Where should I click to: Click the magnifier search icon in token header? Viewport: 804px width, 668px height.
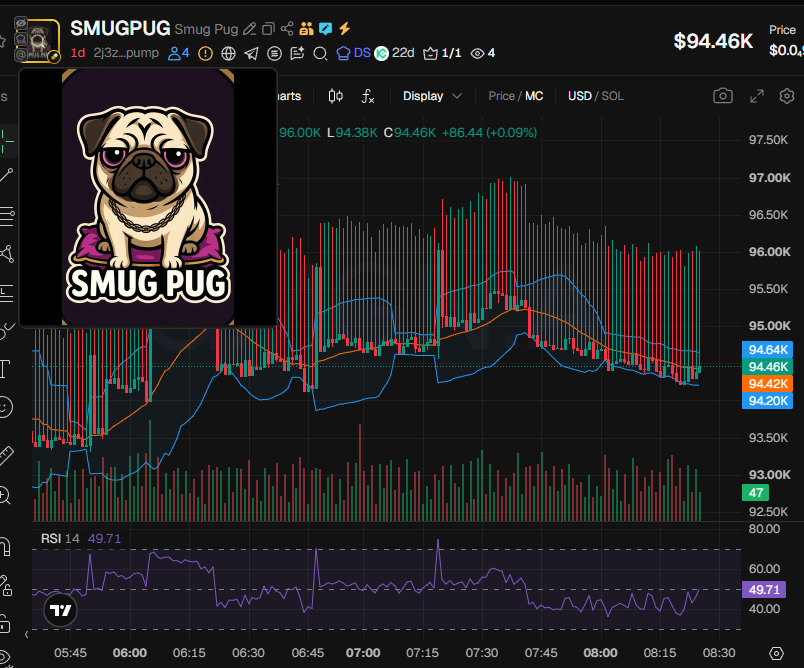pyautogui.click(x=320, y=53)
